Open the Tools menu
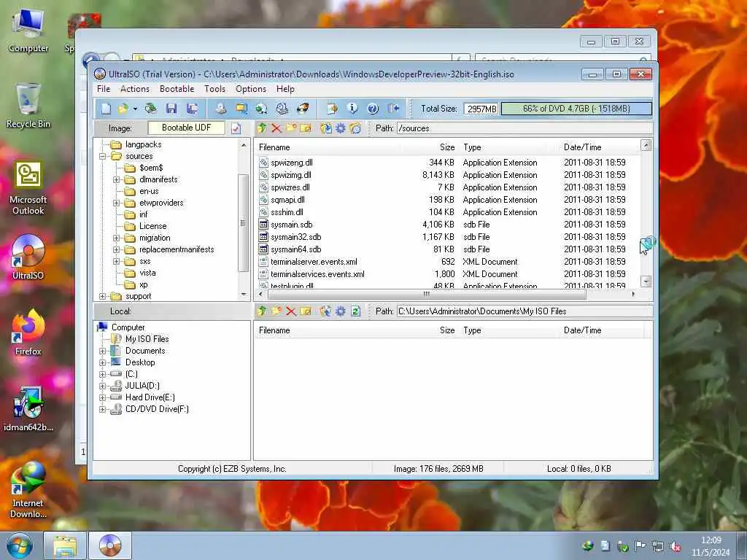747x560 pixels. pos(214,89)
